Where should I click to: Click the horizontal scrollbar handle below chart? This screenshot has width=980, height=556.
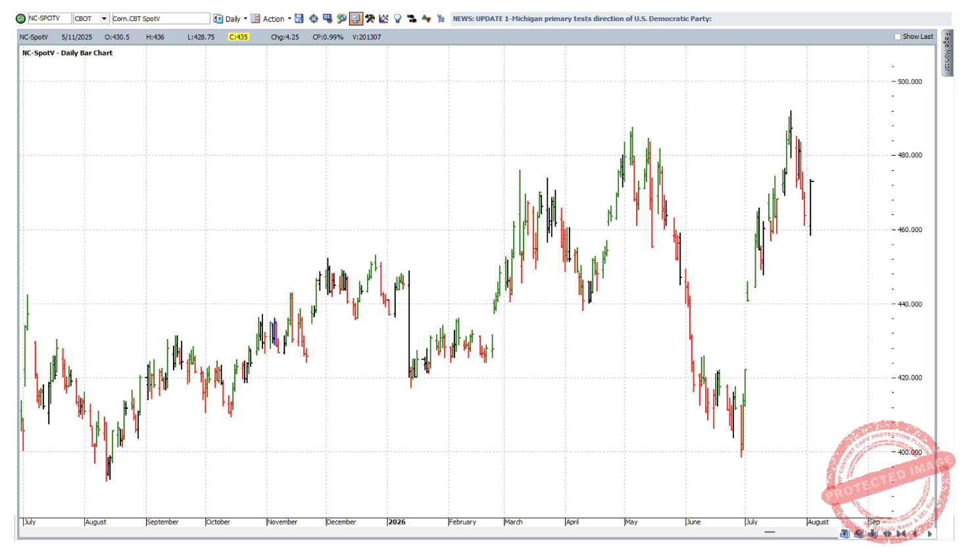coord(770,532)
